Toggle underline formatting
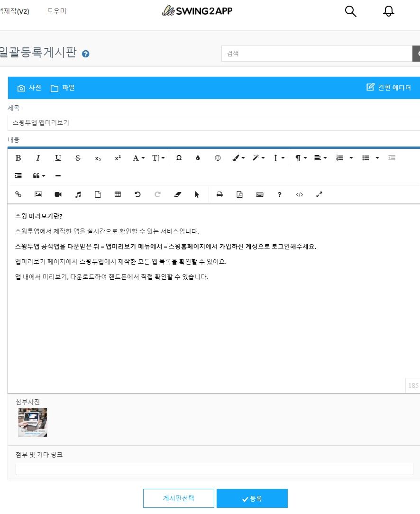 [x=58, y=158]
